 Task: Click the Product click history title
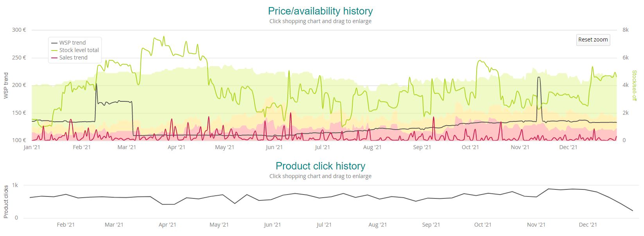click(x=320, y=166)
